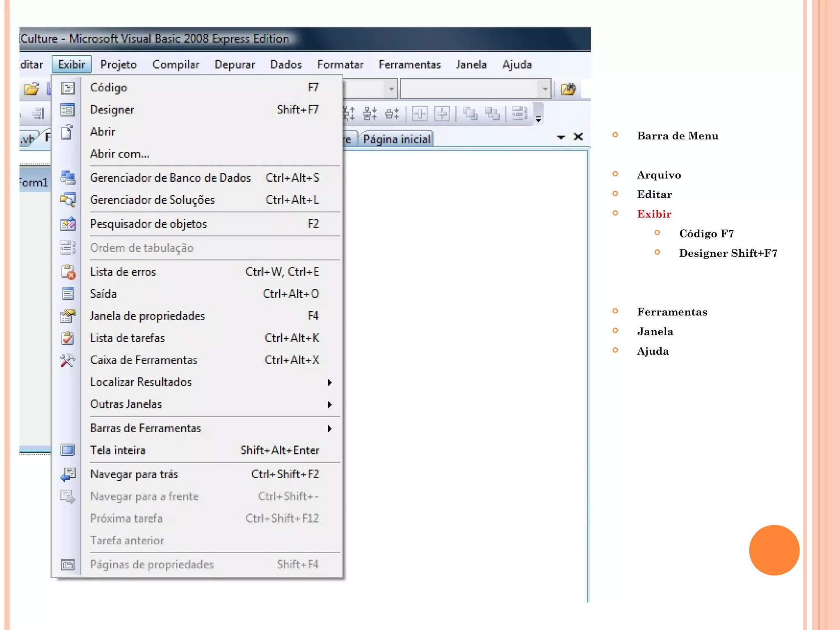Close the active document tab with X
This screenshot has width=840, height=630.
coord(578,137)
